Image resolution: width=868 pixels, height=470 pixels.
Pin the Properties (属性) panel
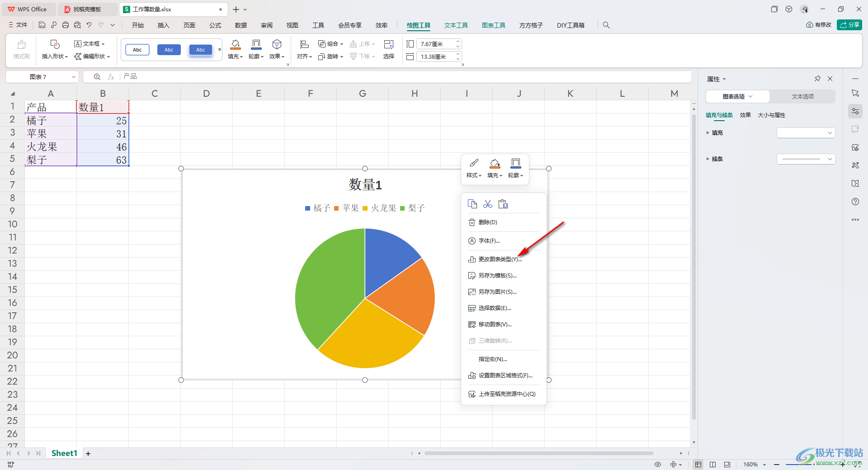pyautogui.click(x=817, y=79)
